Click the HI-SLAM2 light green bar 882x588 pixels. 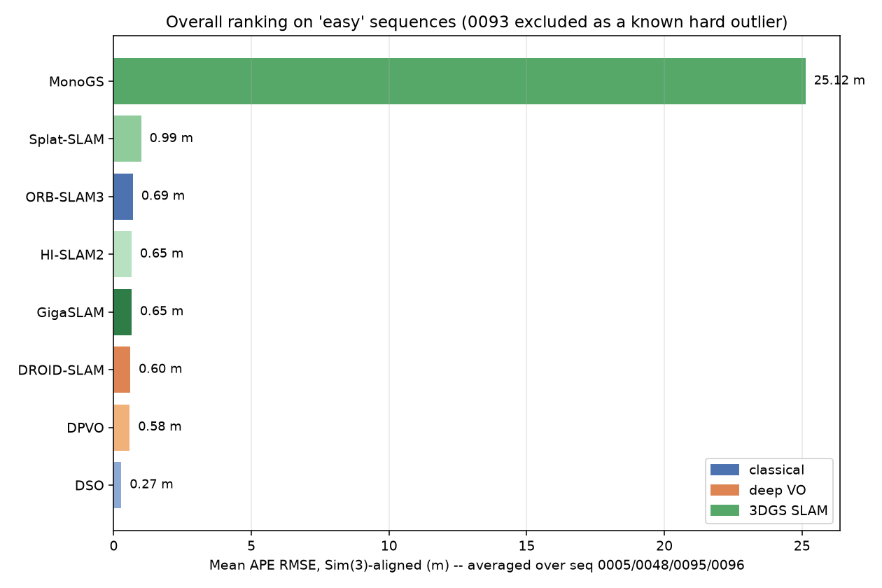pyautogui.click(x=122, y=254)
